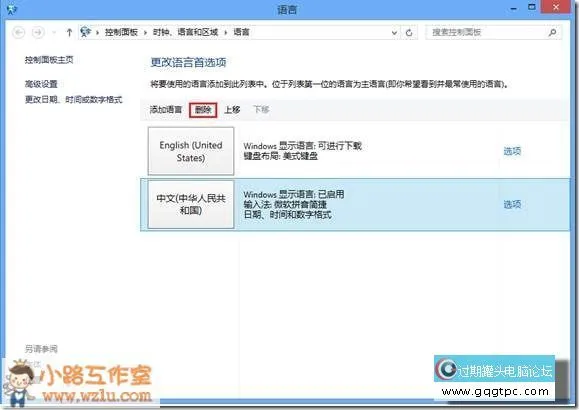
Task: Open recent locations dropdown arrow
Action: [x=54, y=33]
